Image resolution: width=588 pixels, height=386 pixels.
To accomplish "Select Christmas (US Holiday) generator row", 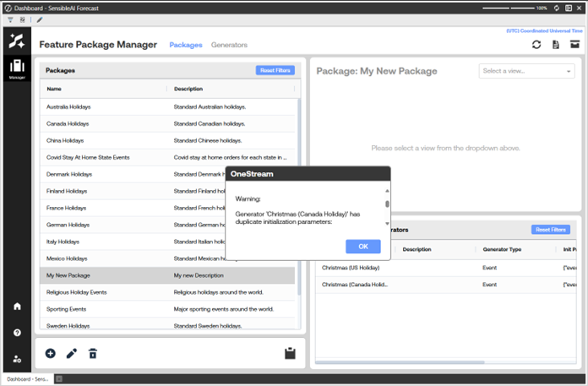I will (446, 268).
